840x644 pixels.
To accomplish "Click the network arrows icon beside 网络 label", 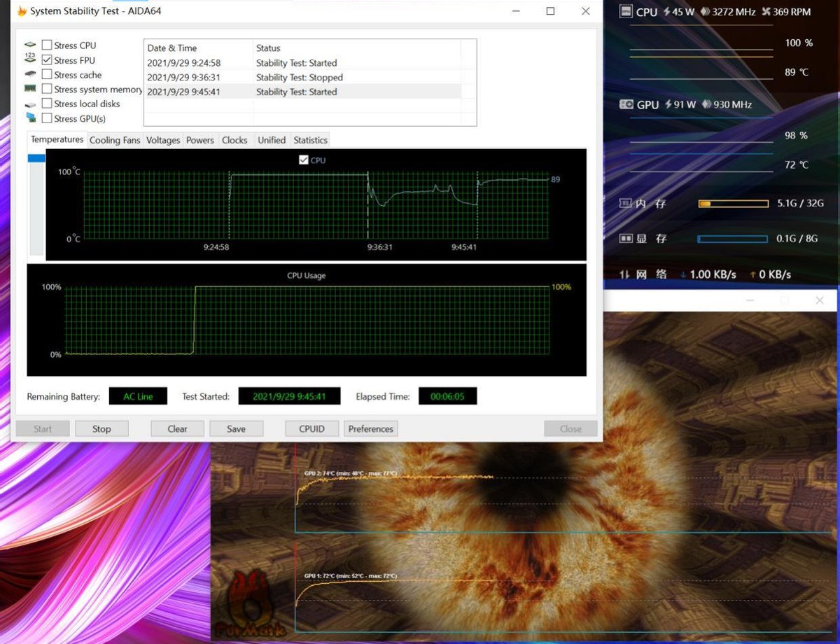I will 624,274.
